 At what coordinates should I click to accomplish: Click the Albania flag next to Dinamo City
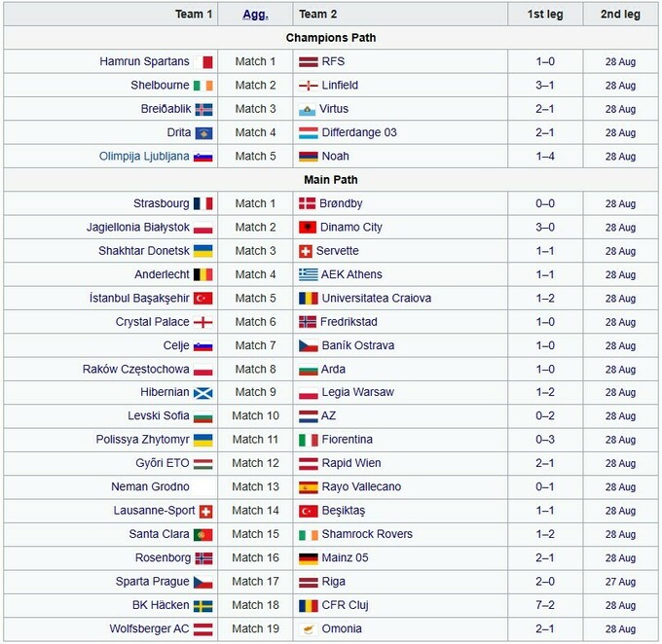[308, 228]
